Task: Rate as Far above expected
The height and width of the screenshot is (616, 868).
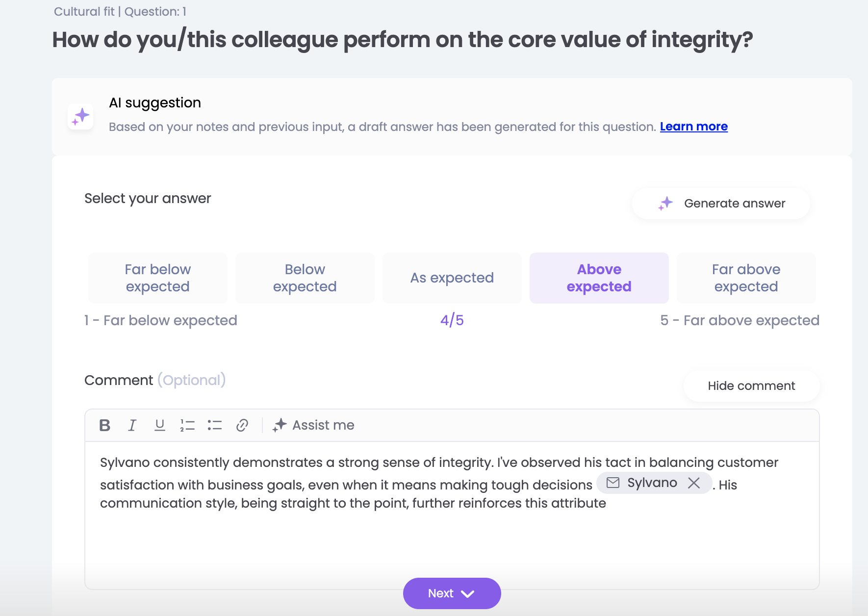Action: point(746,278)
